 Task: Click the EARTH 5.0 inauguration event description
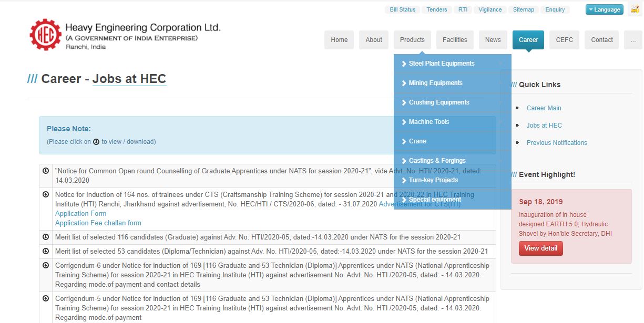point(565,224)
